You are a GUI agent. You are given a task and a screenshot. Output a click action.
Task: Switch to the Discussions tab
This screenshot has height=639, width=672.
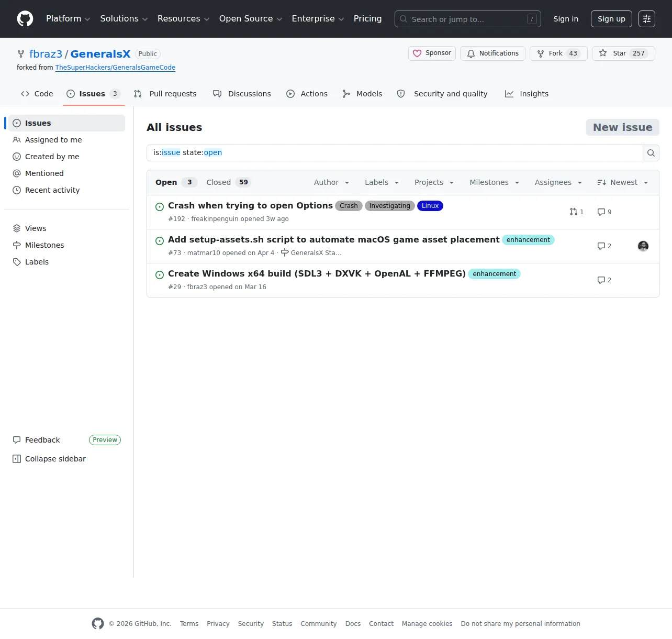[x=242, y=94]
